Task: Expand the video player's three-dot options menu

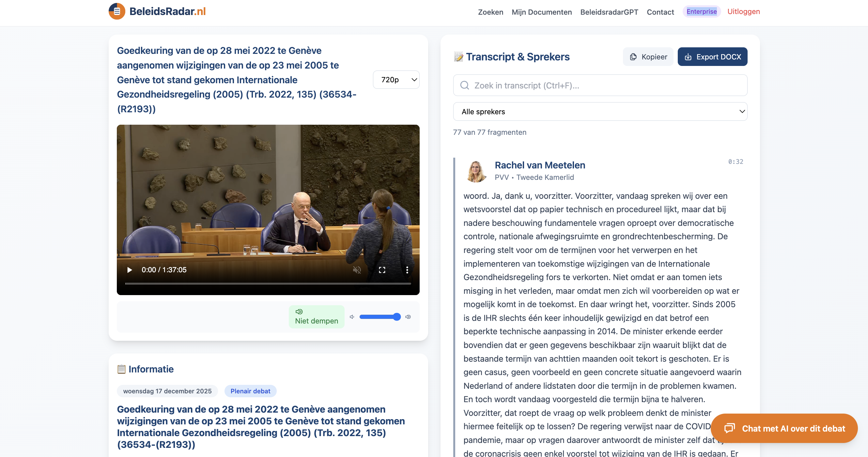Action: [407, 270]
